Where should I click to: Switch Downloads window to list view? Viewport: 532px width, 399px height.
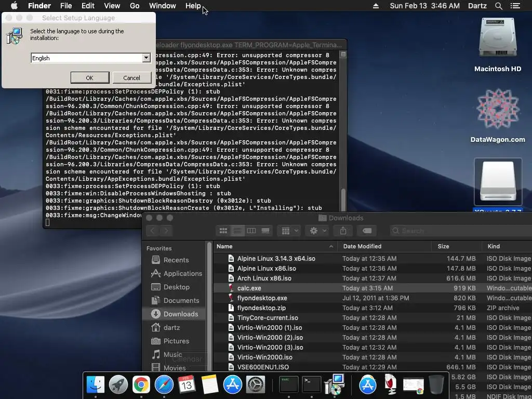[x=237, y=231]
